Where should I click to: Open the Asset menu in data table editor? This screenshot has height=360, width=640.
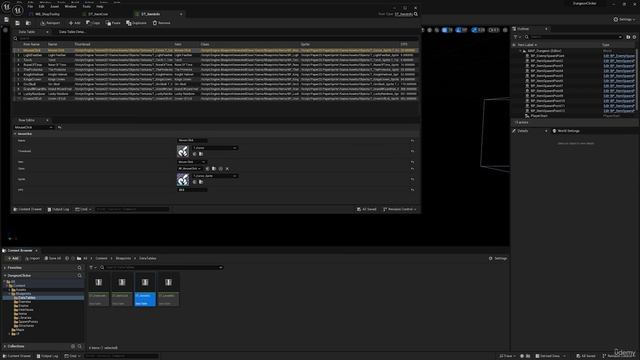tap(54, 7)
